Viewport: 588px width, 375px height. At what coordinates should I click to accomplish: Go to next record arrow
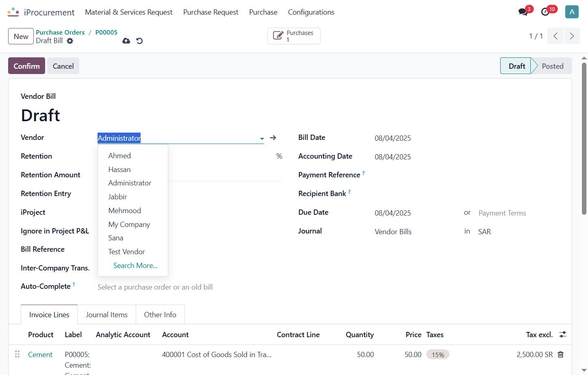click(x=572, y=36)
